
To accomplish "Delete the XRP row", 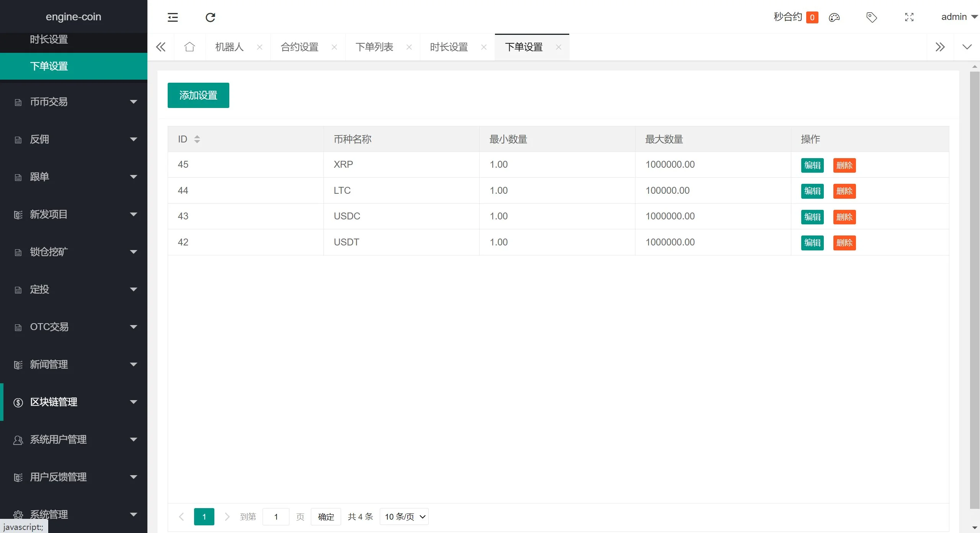I will (844, 165).
